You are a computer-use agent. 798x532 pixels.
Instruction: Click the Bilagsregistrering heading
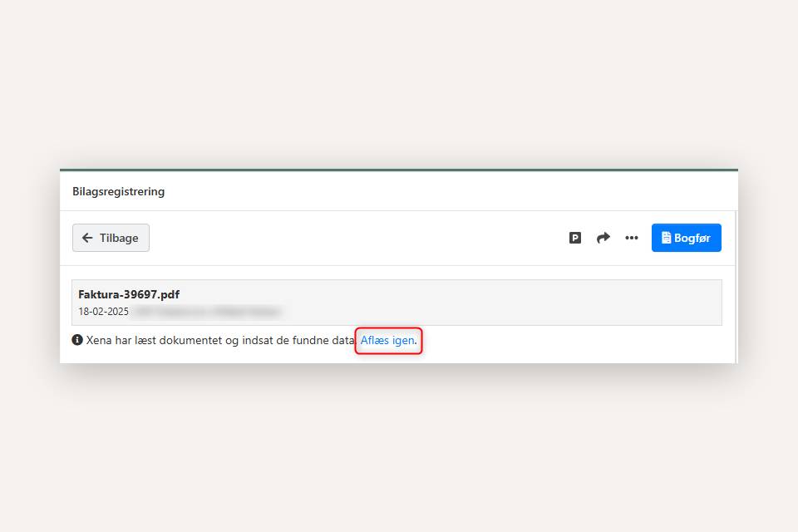point(118,191)
